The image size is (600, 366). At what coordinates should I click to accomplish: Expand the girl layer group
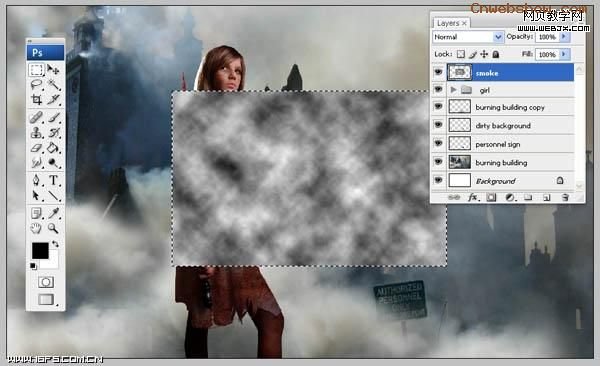tap(453, 90)
